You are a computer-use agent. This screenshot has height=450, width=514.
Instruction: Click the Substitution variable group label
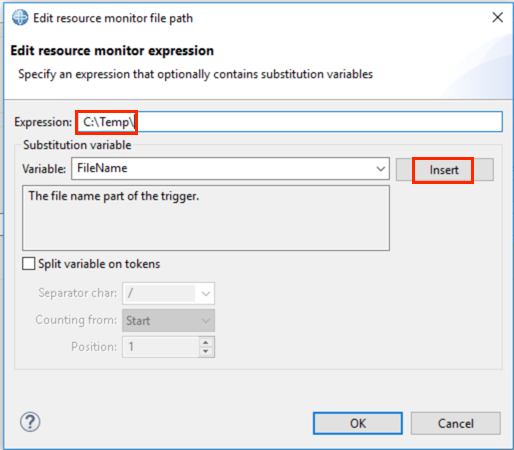pyautogui.click(x=77, y=145)
